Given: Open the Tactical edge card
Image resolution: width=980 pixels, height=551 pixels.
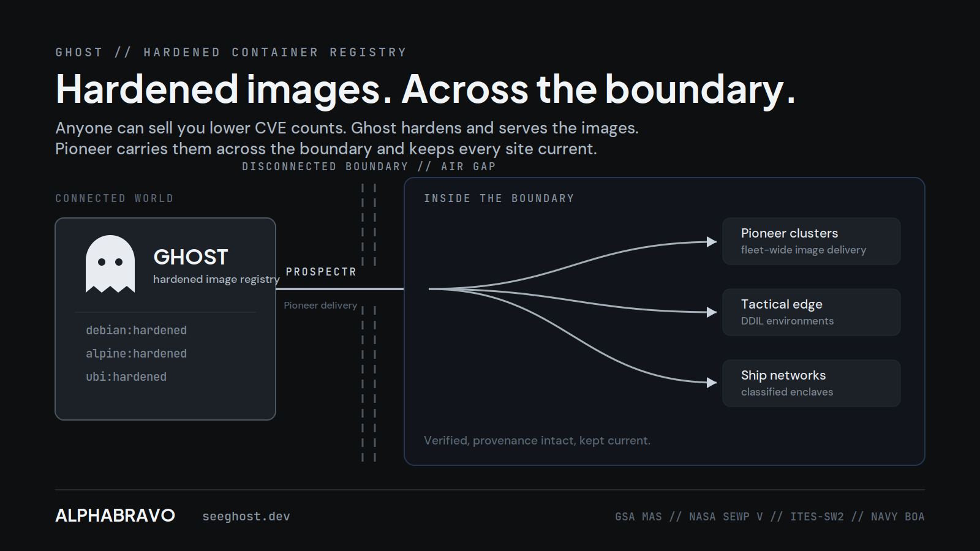Looking at the screenshot, I should (x=812, y=312).
